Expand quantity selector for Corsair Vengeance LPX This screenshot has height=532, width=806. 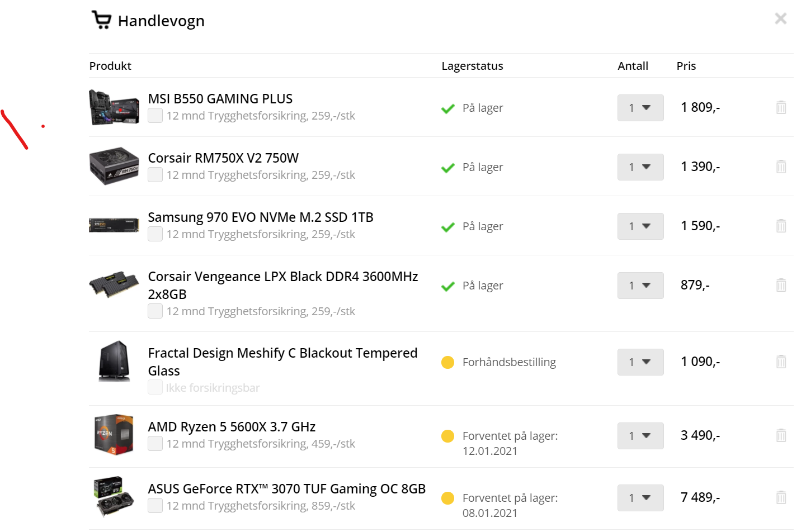(x=640, y=286)
